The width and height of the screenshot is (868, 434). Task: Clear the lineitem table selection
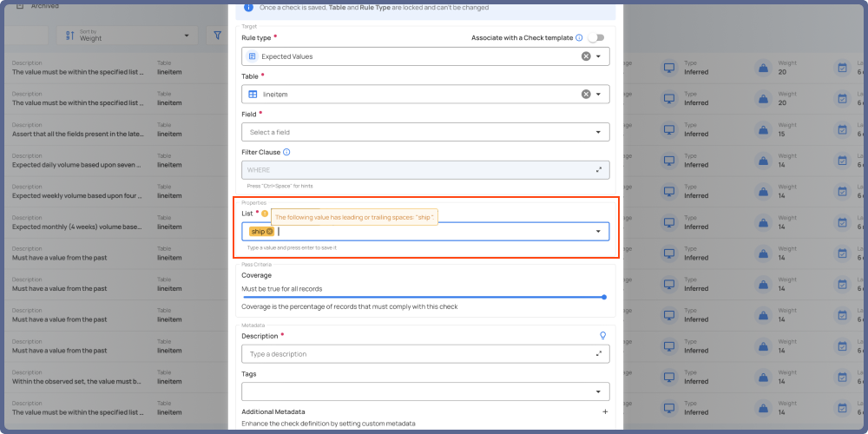(586, 95)
